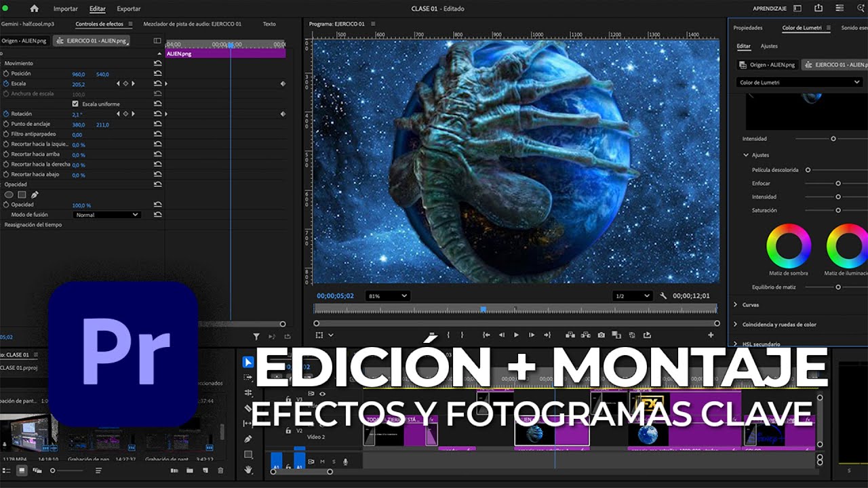
Task: Open the button editor plus icon
Action: pos(711,335)
